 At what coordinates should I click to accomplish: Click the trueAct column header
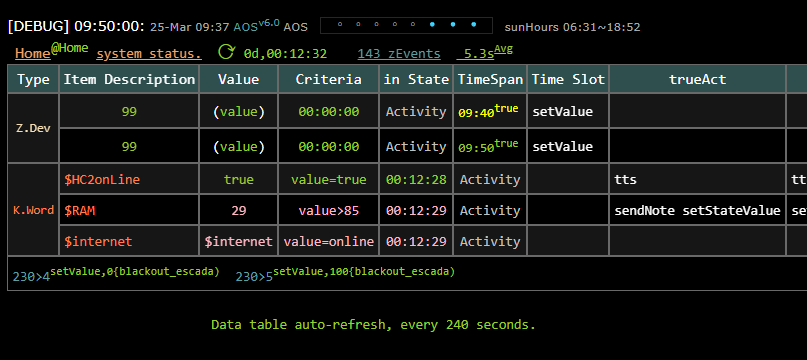(x=697, y=79)
